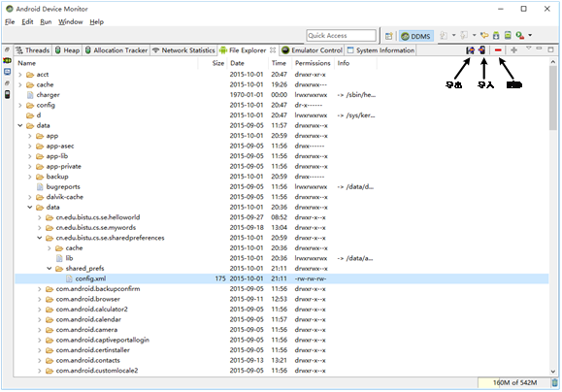Expand the com.android.browser folder
562x392 pixels.
(40, 299)
